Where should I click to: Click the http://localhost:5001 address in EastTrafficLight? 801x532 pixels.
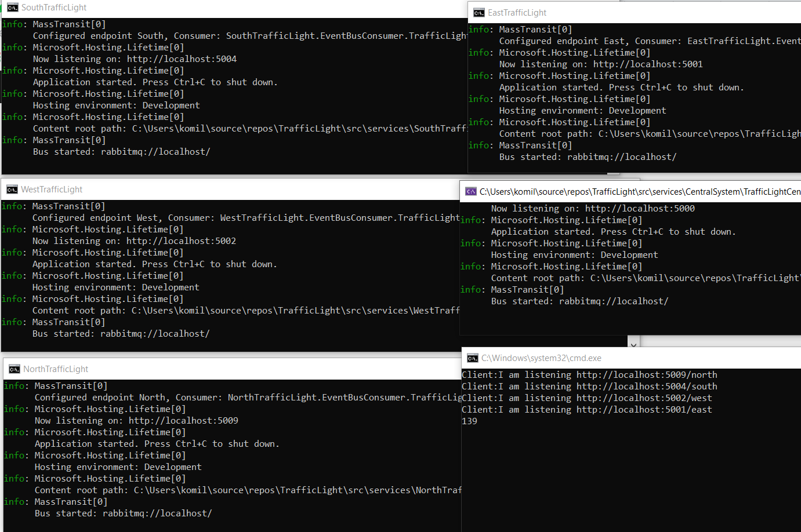648,64
